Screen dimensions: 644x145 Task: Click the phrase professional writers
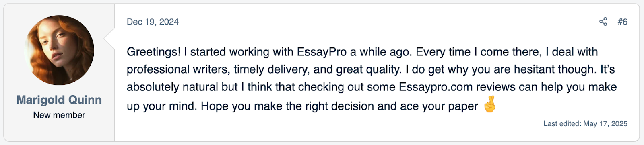178,69
